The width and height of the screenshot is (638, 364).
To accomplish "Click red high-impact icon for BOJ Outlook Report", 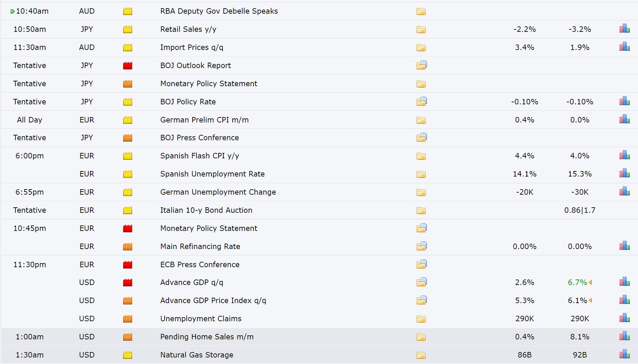I will pos(128,65).
